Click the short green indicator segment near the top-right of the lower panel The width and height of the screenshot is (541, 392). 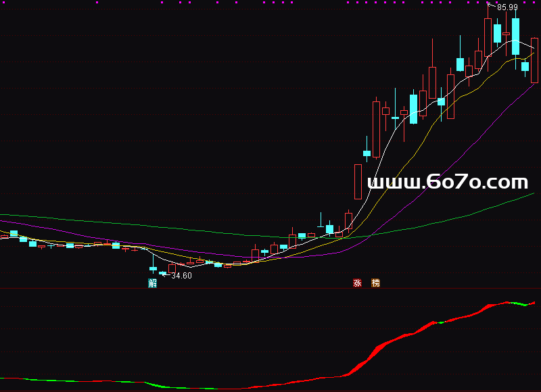coord(519,304)
